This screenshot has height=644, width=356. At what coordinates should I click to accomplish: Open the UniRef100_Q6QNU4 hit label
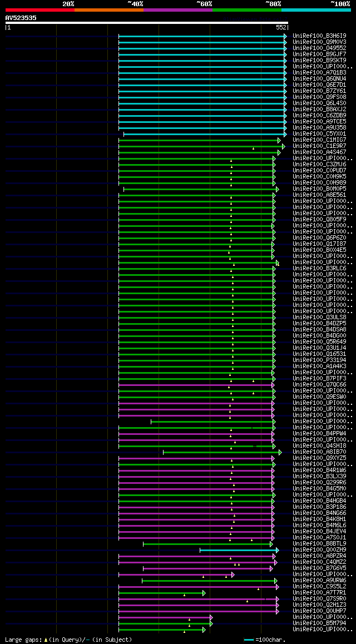[x=319, y=78]
